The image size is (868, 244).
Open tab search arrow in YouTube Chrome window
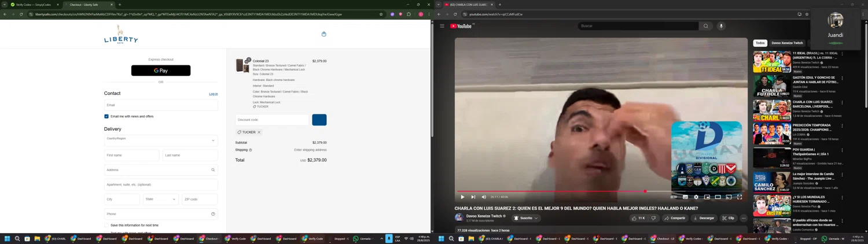439,5
